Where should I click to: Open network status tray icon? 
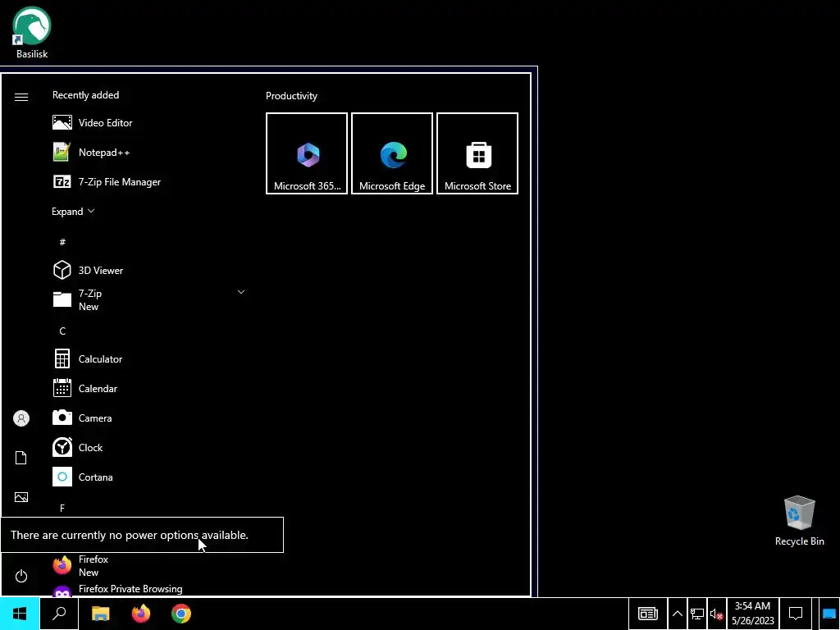697,614
